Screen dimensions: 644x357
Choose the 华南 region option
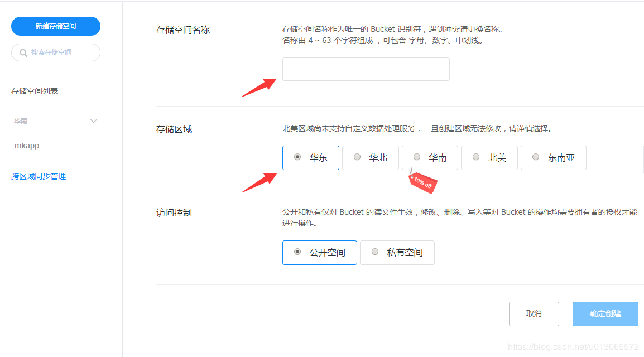[430, 157]
